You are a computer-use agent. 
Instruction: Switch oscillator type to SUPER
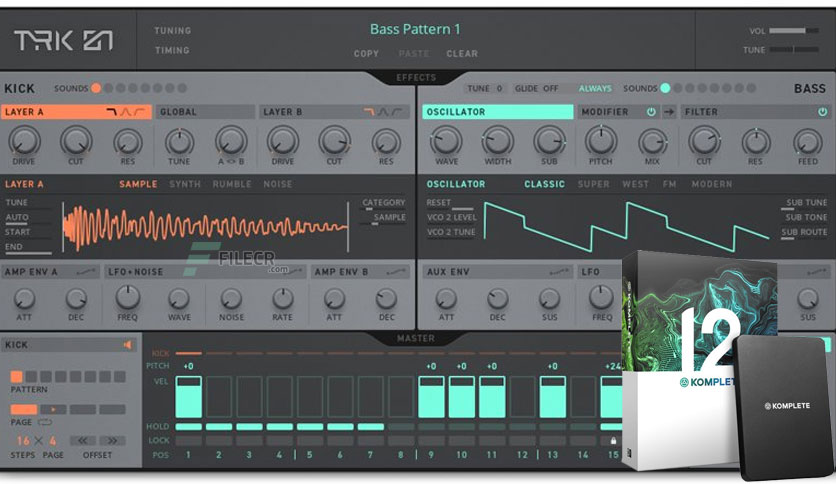click(x=593, y=184)
